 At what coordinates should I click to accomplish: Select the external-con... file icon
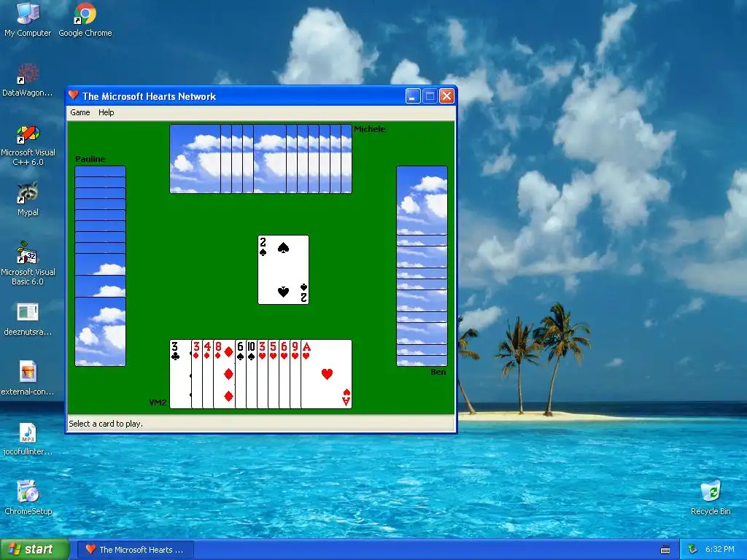tap(28, 379)
